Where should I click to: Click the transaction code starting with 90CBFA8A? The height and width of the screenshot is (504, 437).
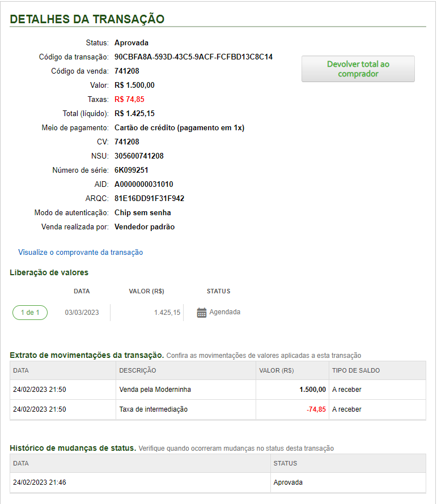pyautogui.click(x=193, y=57)
